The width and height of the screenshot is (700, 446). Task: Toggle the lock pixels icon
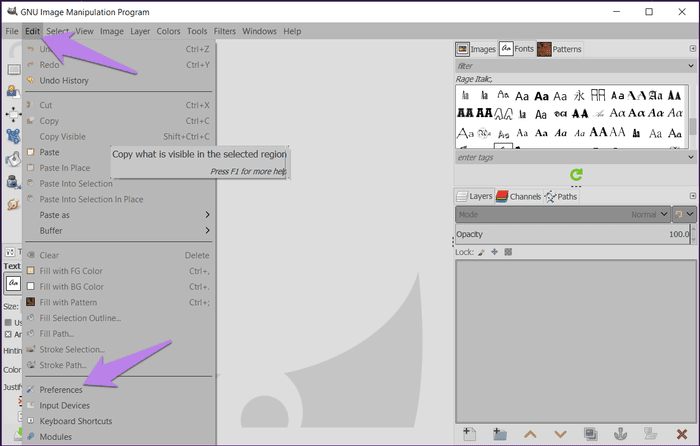(x=481, y=251)
